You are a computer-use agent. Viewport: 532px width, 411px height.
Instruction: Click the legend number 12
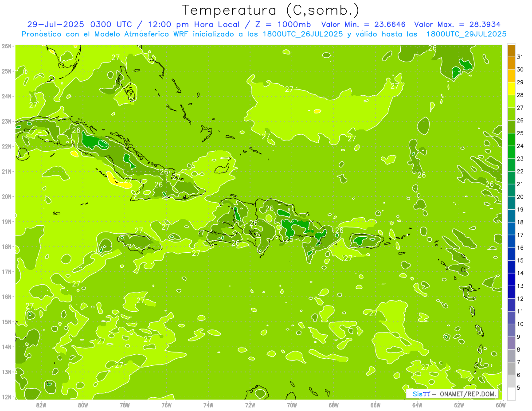pos(520,298)
